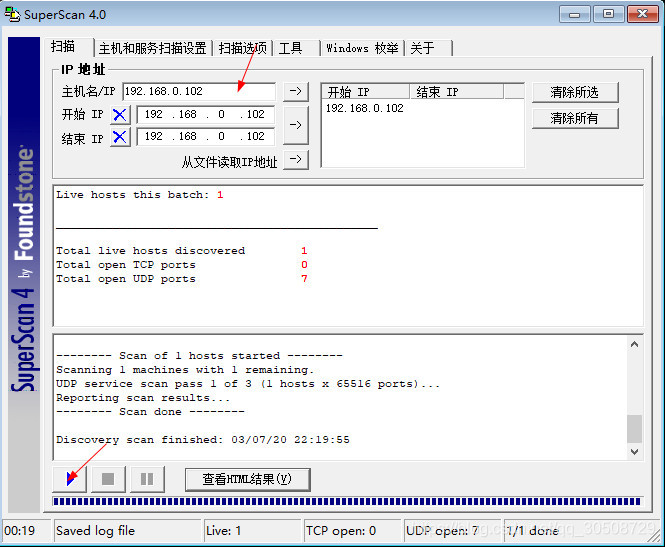Click the 'Live hosts this batch' line
The height and width of the screenshot is (547, 665).
(140, 195)
